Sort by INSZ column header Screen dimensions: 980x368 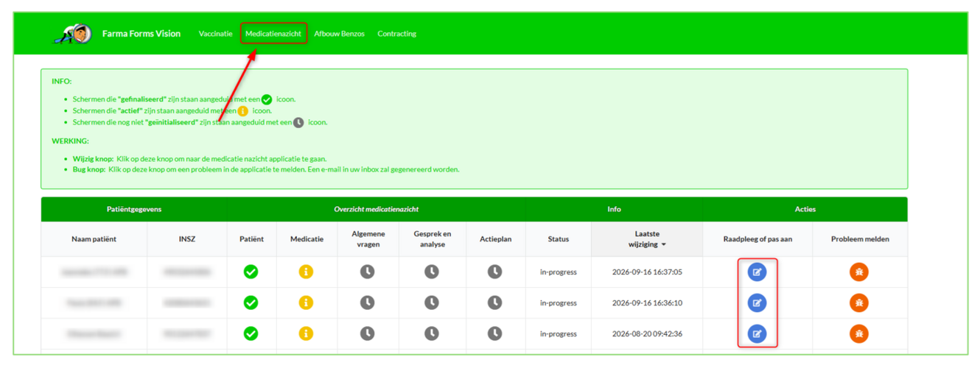187,239
